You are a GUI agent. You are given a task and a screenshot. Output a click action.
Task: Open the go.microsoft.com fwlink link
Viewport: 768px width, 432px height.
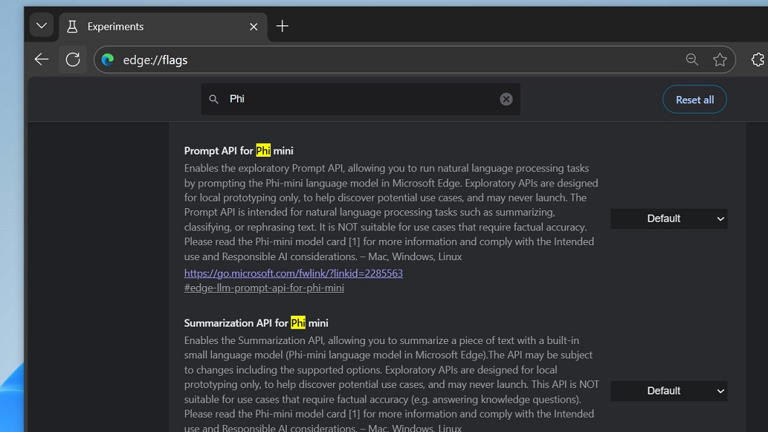[x=293, y=273]
